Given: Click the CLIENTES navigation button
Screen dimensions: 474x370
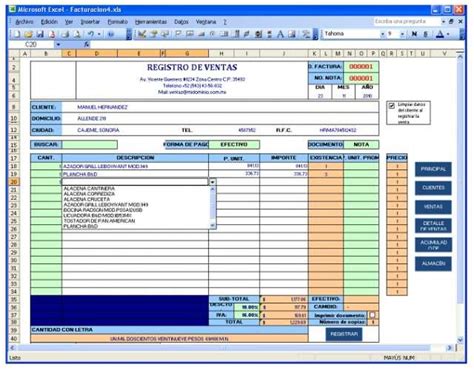Looking at the screenshot, I should click(x=433, y=188).
